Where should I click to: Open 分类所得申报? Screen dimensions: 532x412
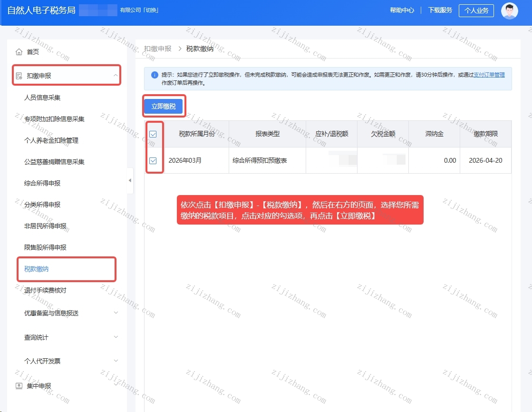point(42,205)
